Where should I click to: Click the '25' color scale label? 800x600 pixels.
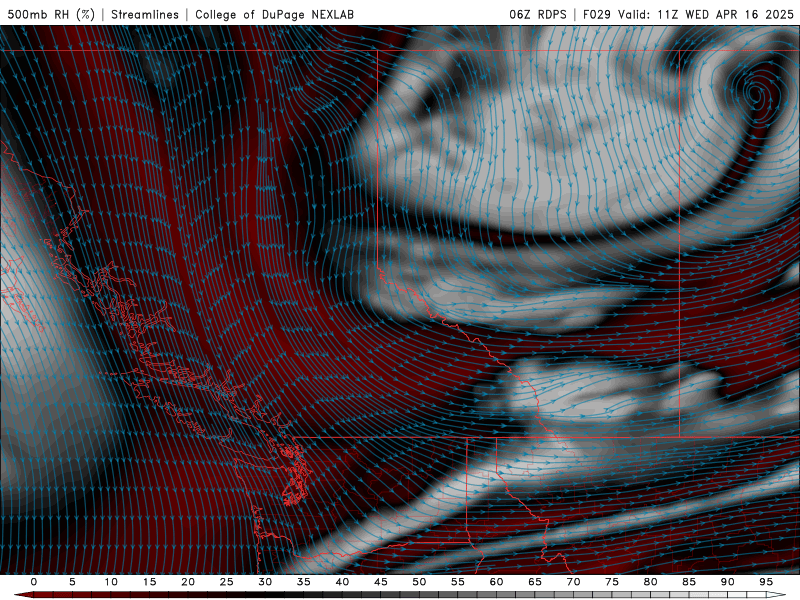(227, 582)
